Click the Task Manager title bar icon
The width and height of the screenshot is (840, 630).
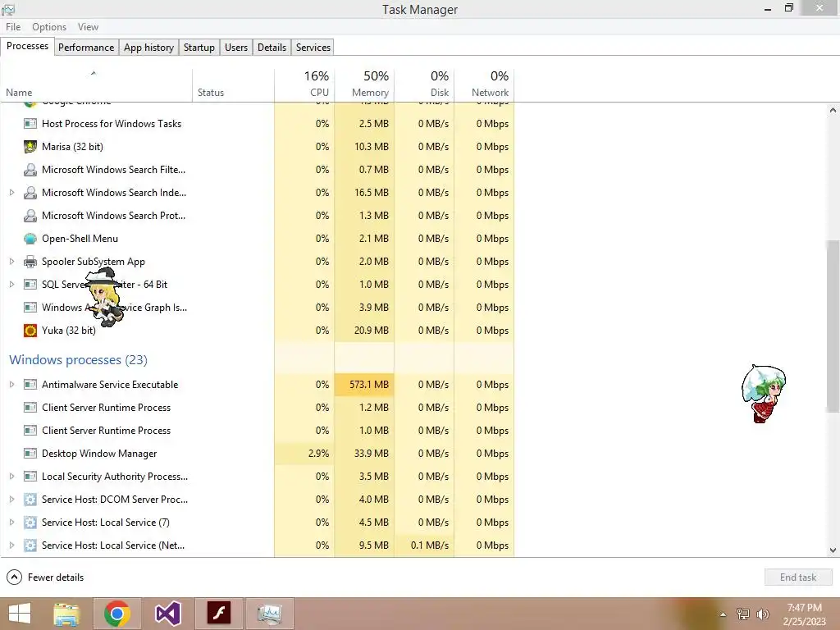[8, 9]
